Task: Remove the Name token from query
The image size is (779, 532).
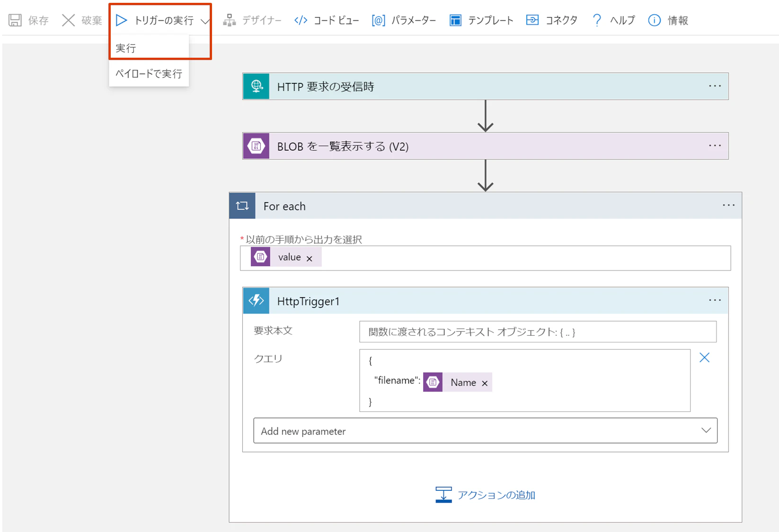Action: click(x=485, y=383)
